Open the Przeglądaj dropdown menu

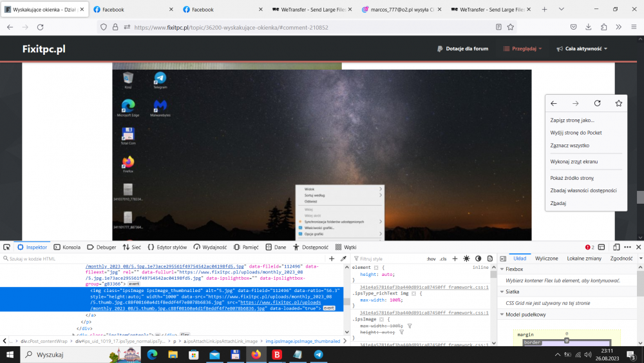coord(522,48)
